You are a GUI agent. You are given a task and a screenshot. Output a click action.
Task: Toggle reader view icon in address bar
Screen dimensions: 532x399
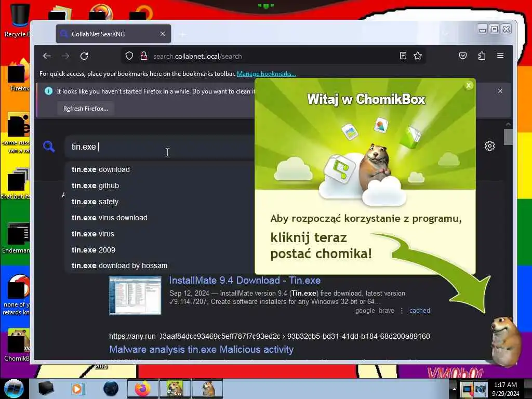[x=403, y=56]
